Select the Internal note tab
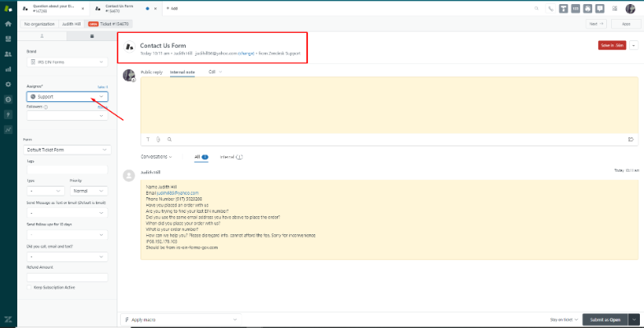644x328 pixels. pos(182,72)
